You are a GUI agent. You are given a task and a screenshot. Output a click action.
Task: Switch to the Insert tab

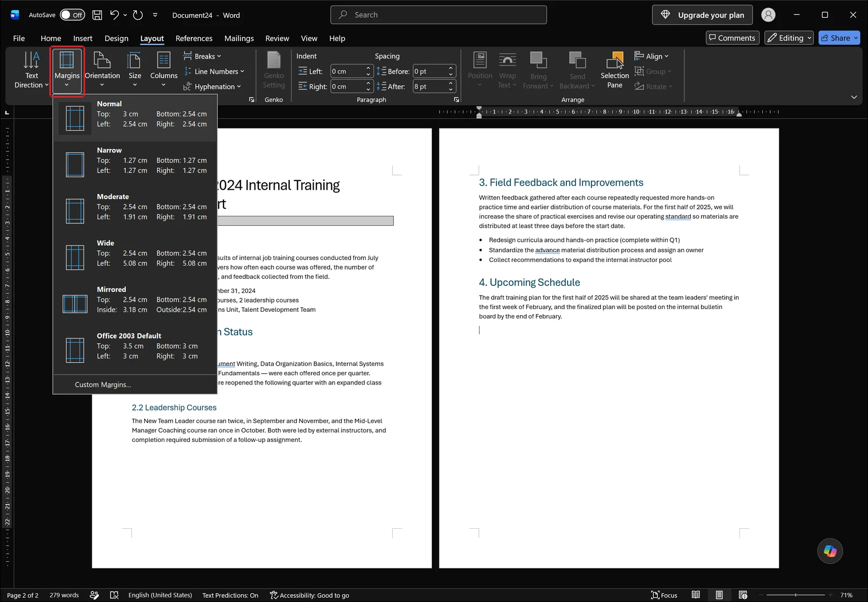(83, 39)
